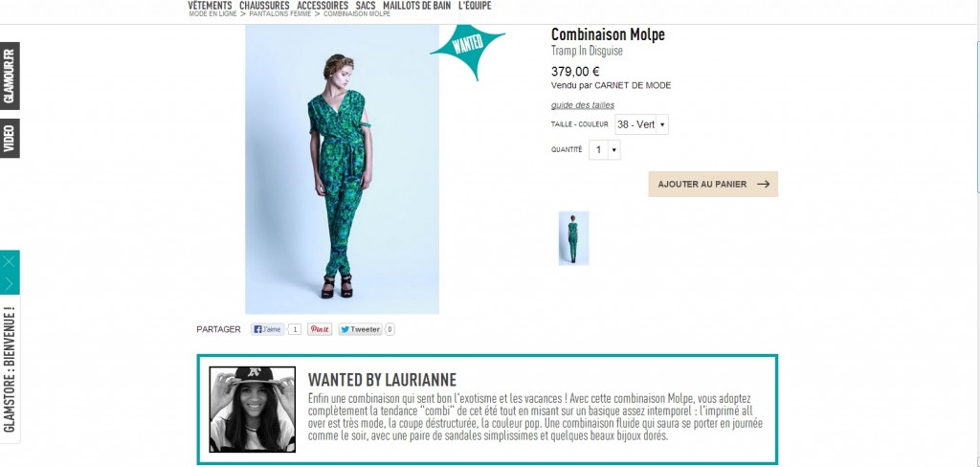The image size is (980, 467).
Task: Click Ajouter au panier button
Action: click(x=713, y=185)
